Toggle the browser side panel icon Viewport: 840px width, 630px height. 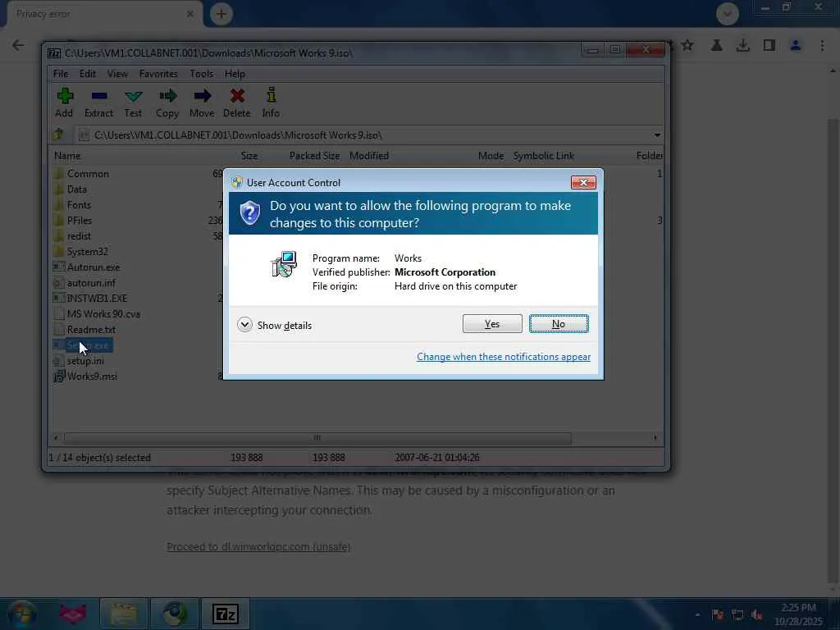[x=769, y=46]
